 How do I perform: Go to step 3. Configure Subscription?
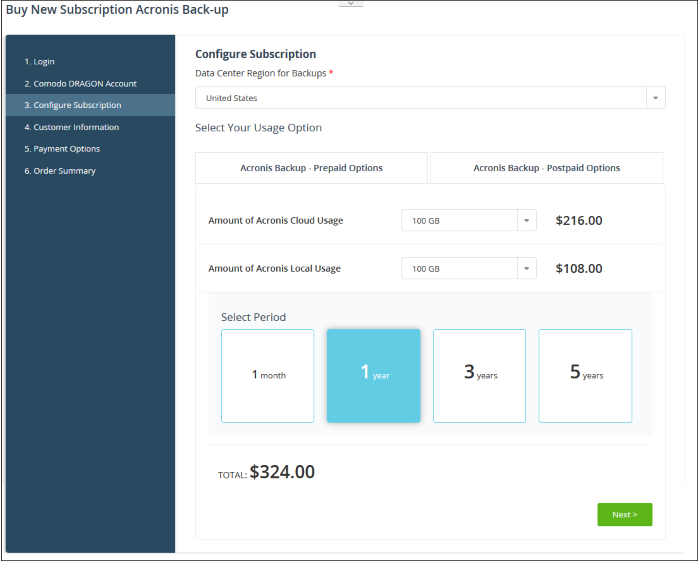pyautogui.click(x=91, y=105)
